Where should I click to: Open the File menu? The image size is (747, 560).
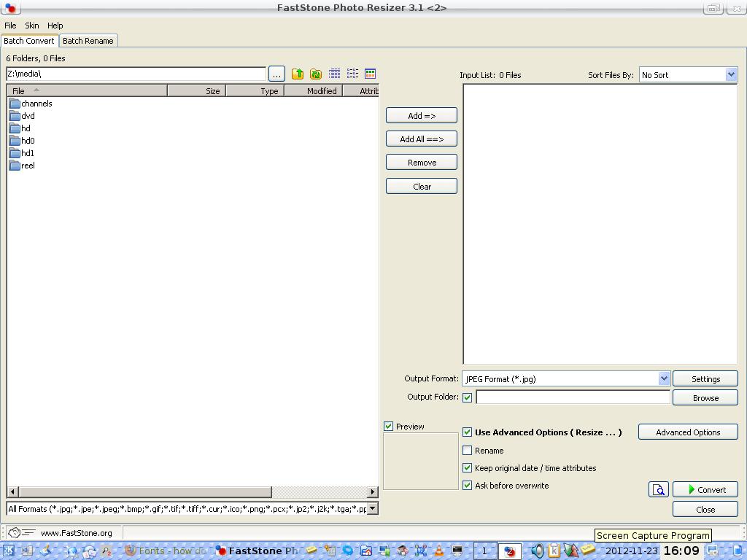coord(10,26)
